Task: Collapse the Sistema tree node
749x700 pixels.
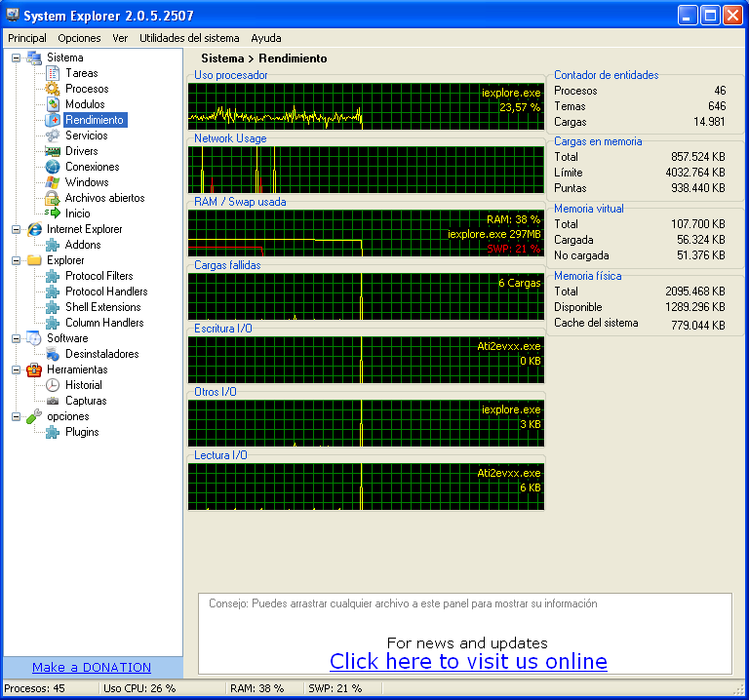Action: pyautogui.click(x=16, y=58)
